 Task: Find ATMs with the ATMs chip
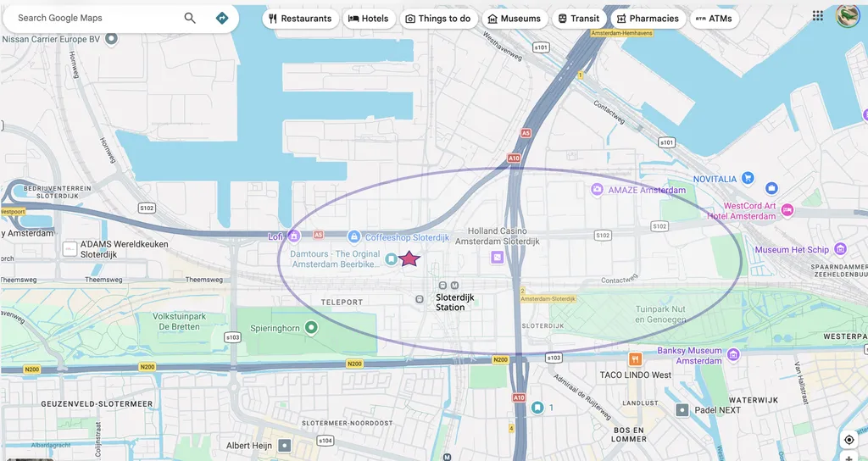point(714,19)
